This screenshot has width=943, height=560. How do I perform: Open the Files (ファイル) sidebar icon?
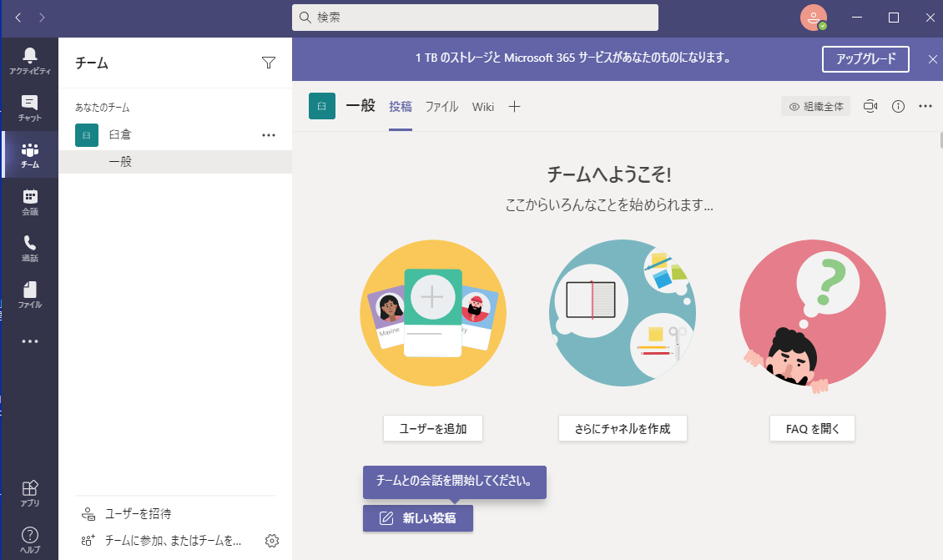(30, 295)
